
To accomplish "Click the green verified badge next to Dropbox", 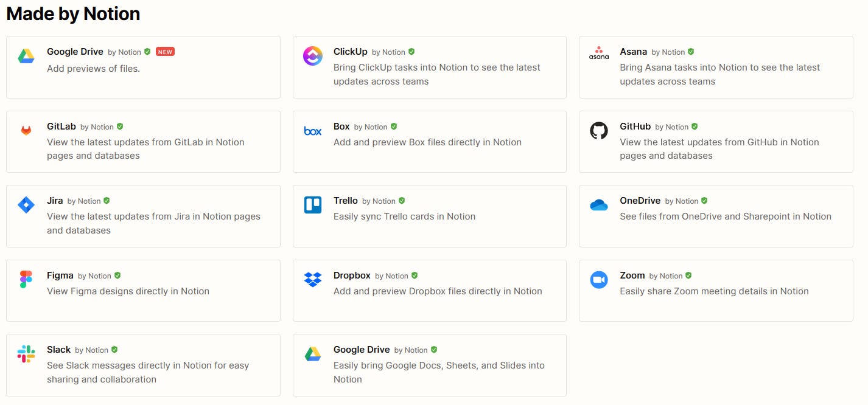I will pos(415,275).
